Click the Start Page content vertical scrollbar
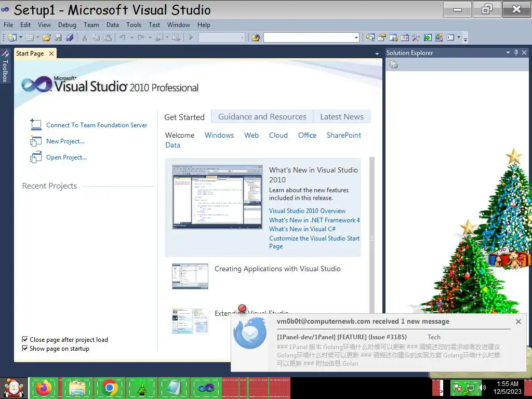The width and height of the screenshot is (532, 399). (x=372, y=235)
